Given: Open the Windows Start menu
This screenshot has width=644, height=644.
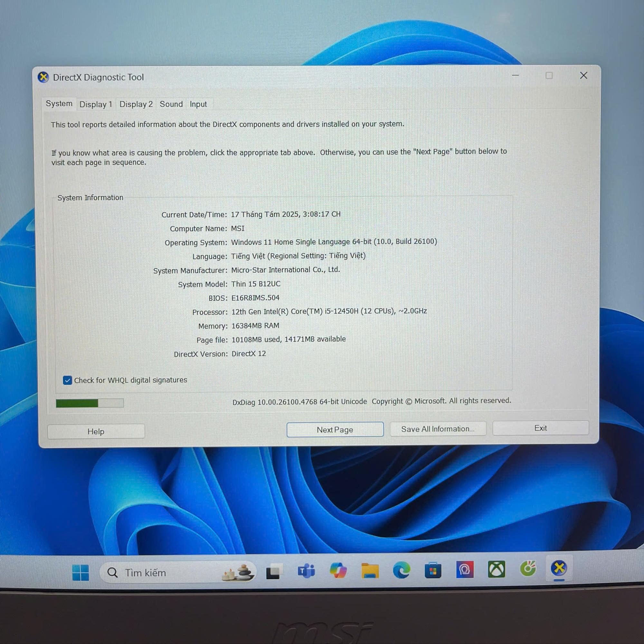Looking at the screenshot, I should click(x=80, y=573).
